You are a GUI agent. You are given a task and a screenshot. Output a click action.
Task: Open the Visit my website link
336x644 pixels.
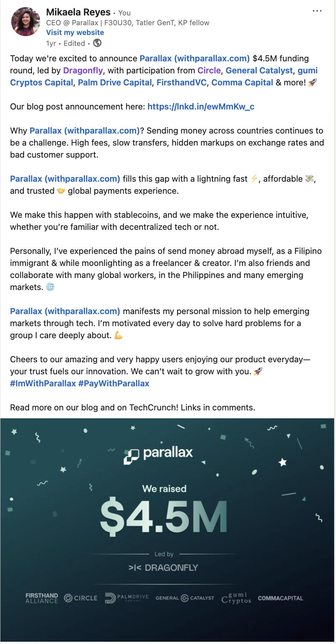pyautogui.click(x=75, y=32)
